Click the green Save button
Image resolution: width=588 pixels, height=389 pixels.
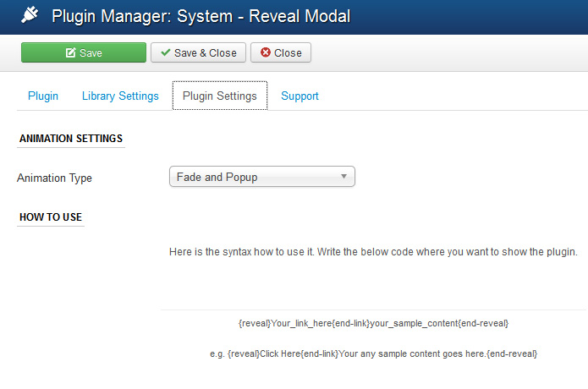click(84, 52)
